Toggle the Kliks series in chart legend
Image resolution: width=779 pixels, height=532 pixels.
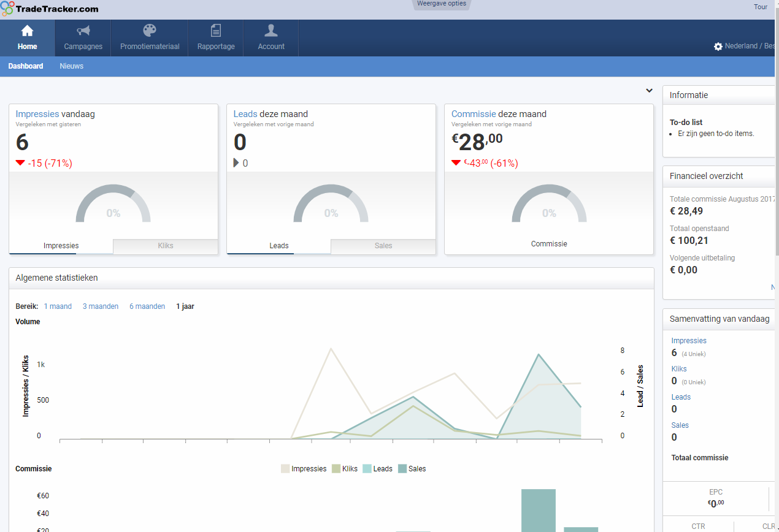click(x=345, y=469)
